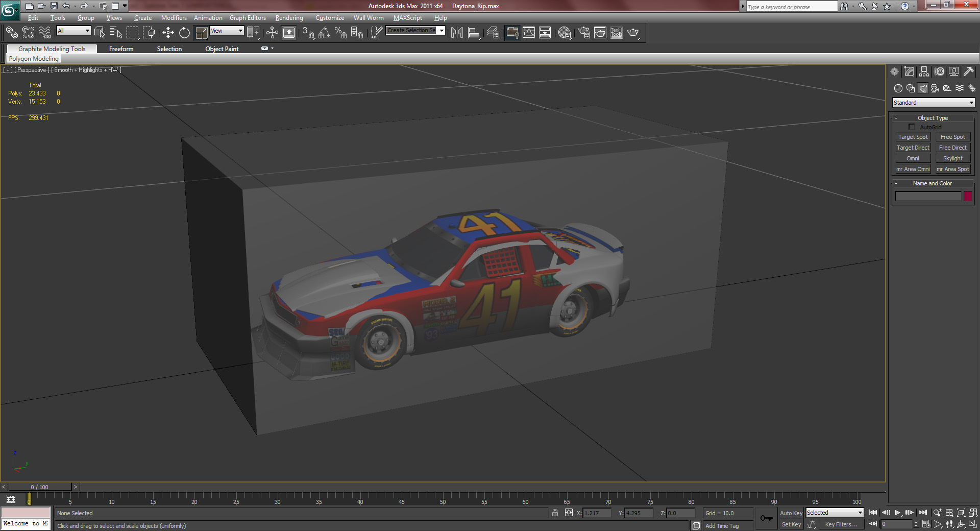Open the Material Editor icon
The width and height of the screenshot is (980, 531).
pos(564,33)
